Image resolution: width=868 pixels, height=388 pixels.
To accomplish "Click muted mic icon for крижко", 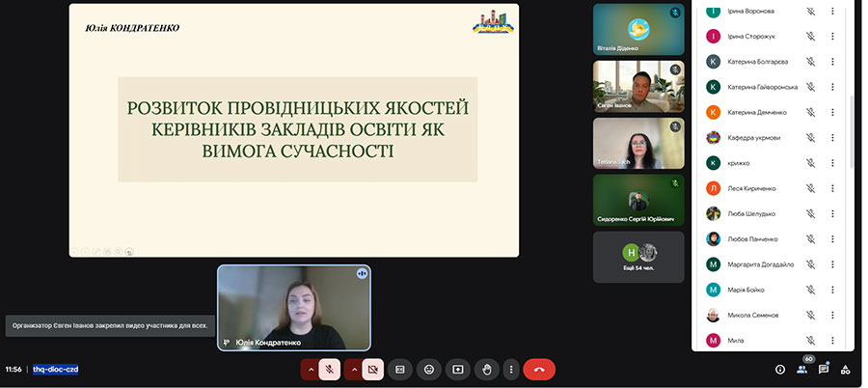I will (x=810, y=163).
